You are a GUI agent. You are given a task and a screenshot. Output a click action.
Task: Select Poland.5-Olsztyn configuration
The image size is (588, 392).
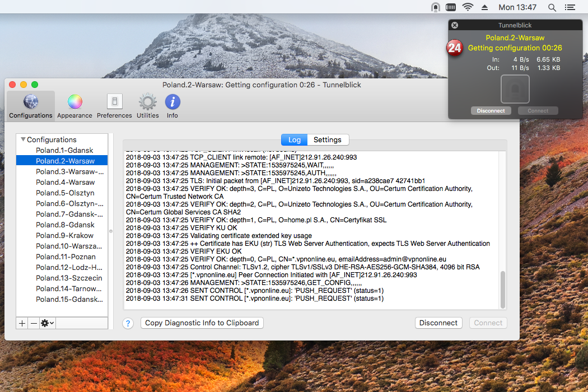click(62, 193)
